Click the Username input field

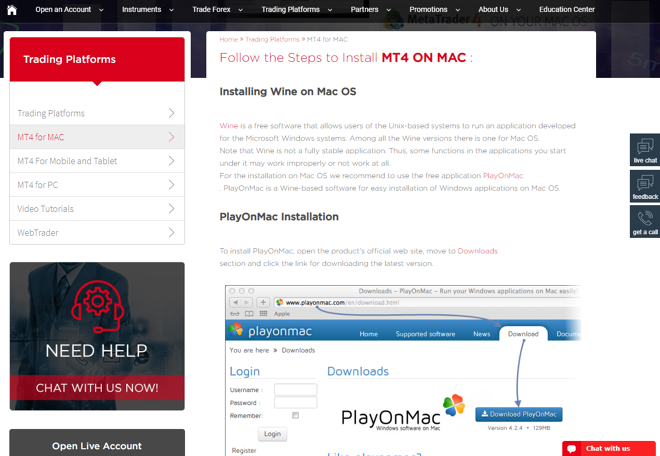(295, 389)
